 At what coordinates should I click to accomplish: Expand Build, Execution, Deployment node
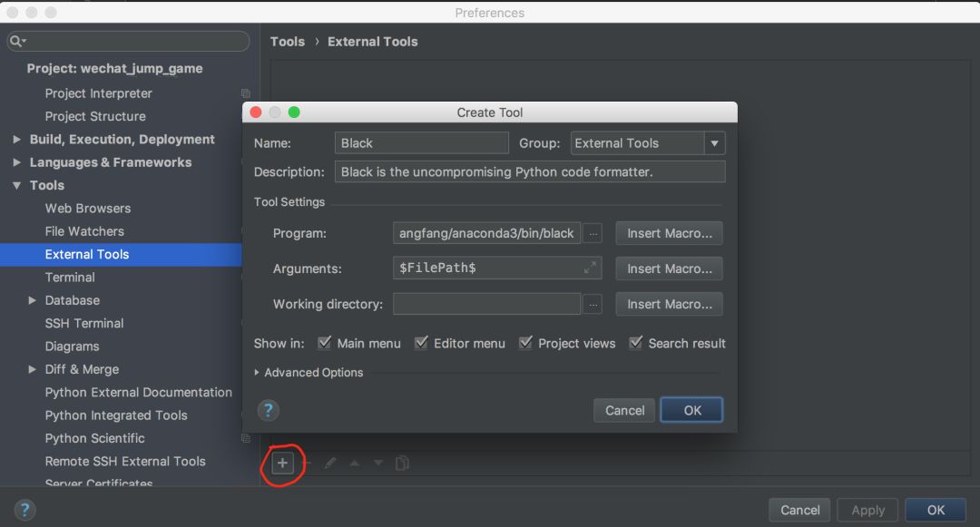tap(17, 140)
